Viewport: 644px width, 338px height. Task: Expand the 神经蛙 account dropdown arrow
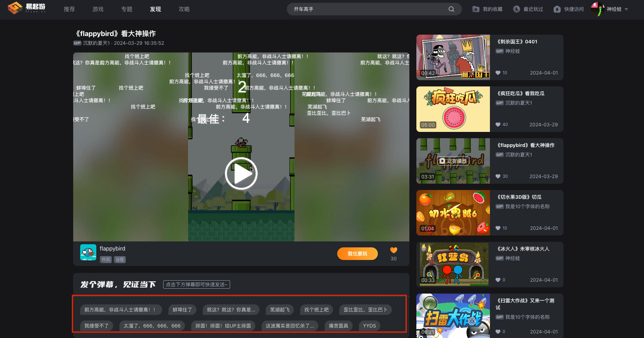point(626,9)
